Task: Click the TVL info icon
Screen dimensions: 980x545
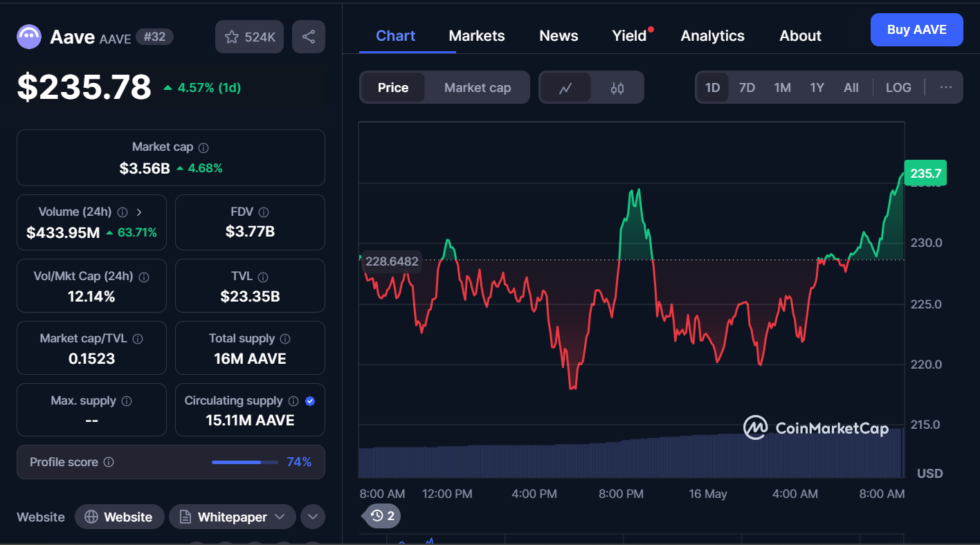Action: (263, 277)
